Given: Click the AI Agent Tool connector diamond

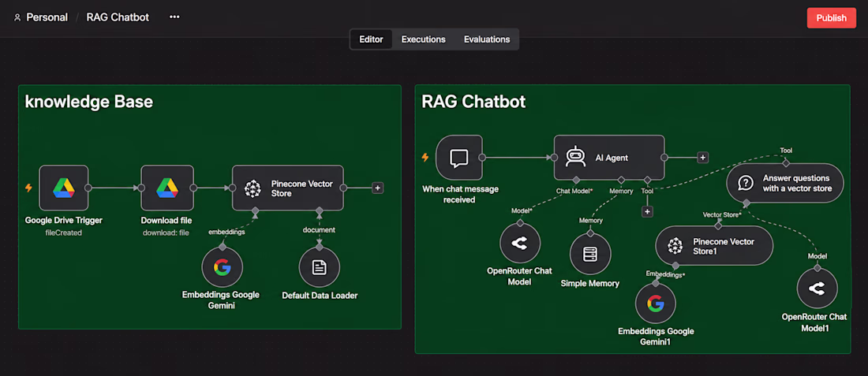Looking at the screenshot, I should pos(647,181).
